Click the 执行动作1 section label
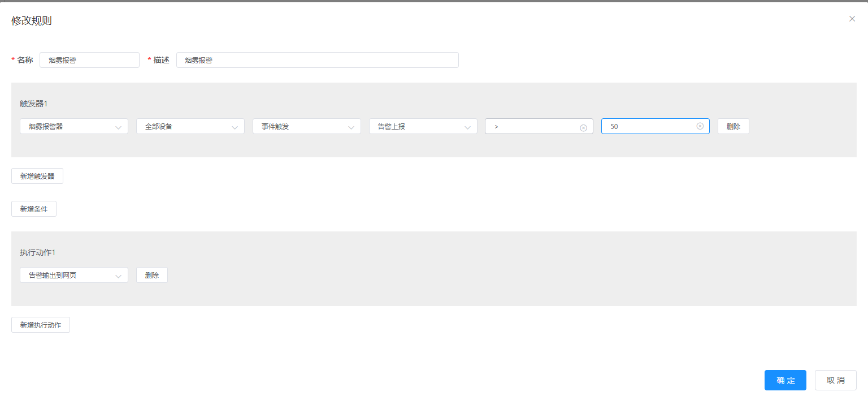Viewport: 868px width, 400px height. coord(37,252)
